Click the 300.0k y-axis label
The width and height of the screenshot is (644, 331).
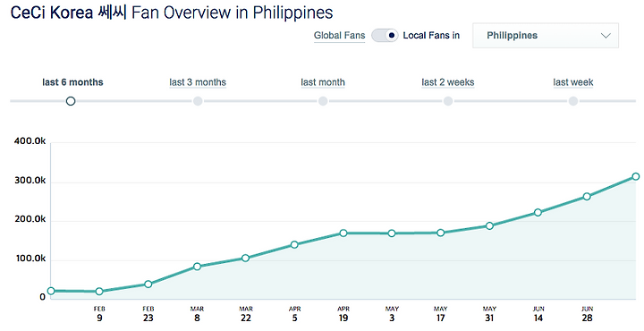pos(30,181)
